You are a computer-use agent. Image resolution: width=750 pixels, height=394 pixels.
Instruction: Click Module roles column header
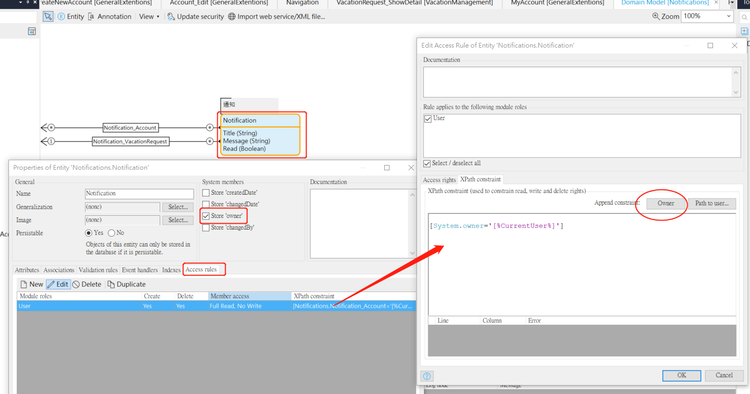point(79,296)
